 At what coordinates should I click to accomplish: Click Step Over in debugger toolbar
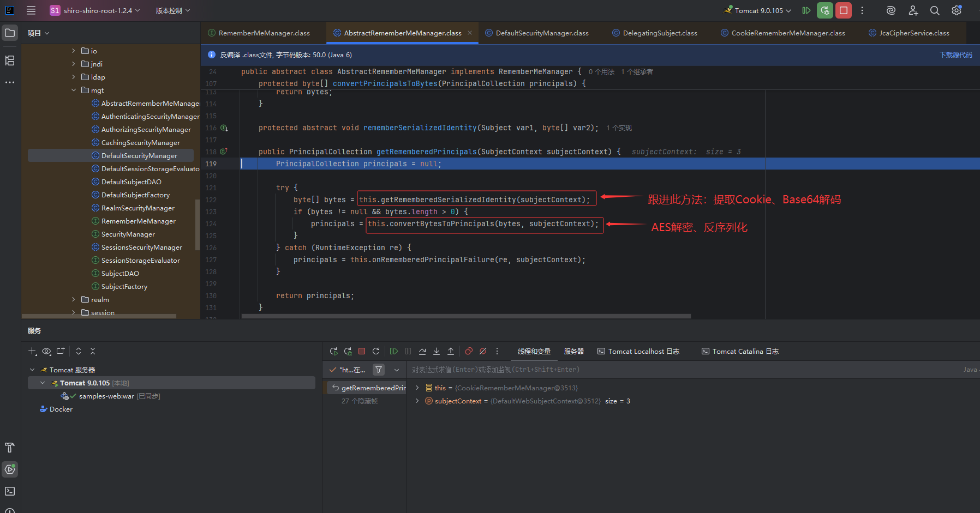point(422,352)
